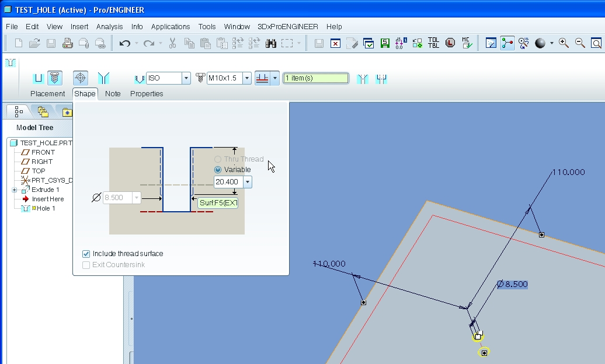Click the MC checkmark icon
Image resolution: width=605 pixels, height=364 pixels.
point(467,43)
